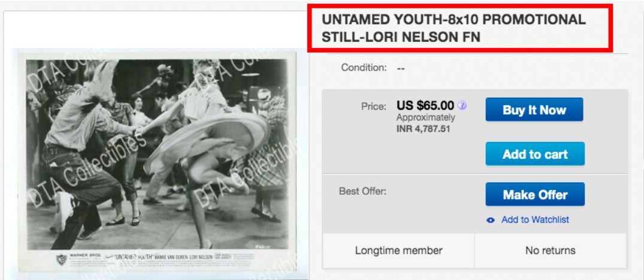Click the US $65.00 price amount

[x=425, y=106]
